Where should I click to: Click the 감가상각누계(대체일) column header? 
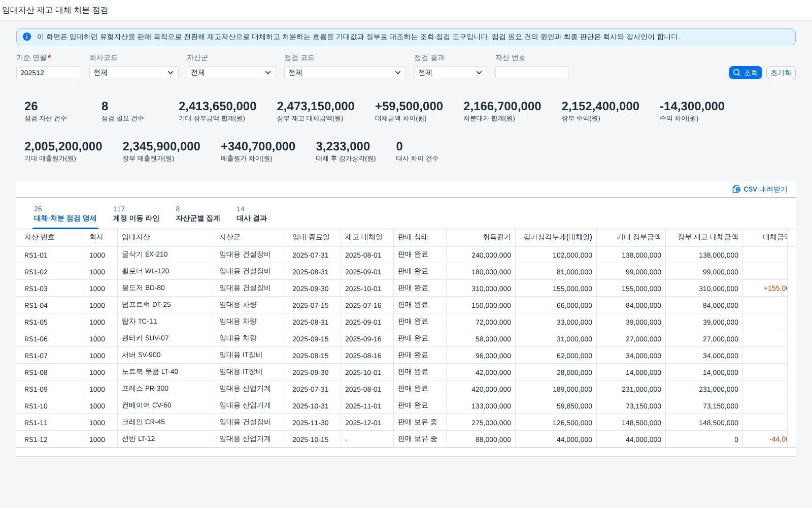pyautogui.click(x=556, y=237)
